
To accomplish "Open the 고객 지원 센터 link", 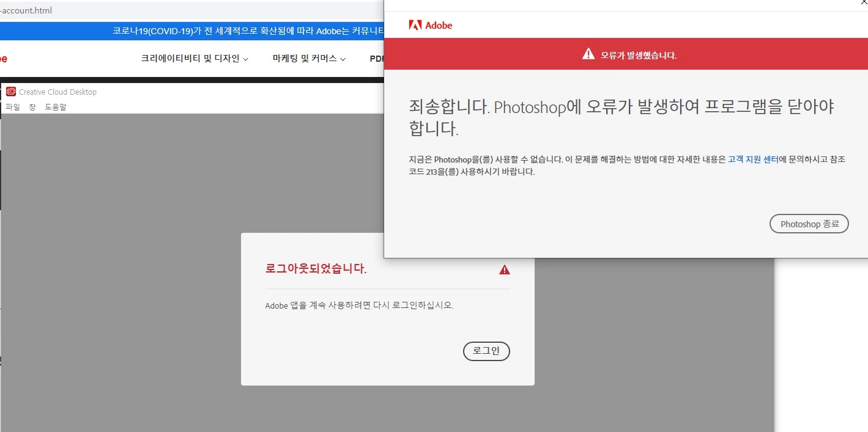I will click(753, 159).
